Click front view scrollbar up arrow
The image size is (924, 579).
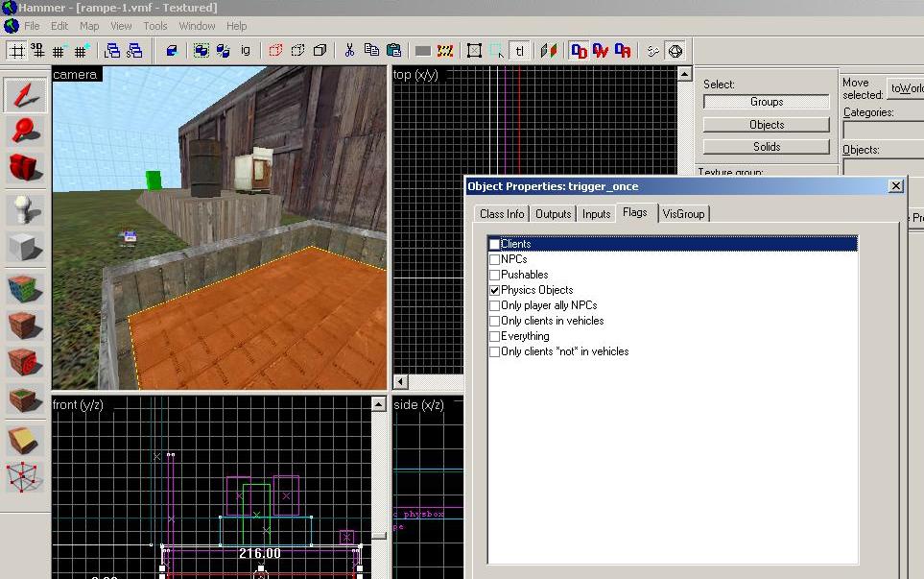coord(378,404)
